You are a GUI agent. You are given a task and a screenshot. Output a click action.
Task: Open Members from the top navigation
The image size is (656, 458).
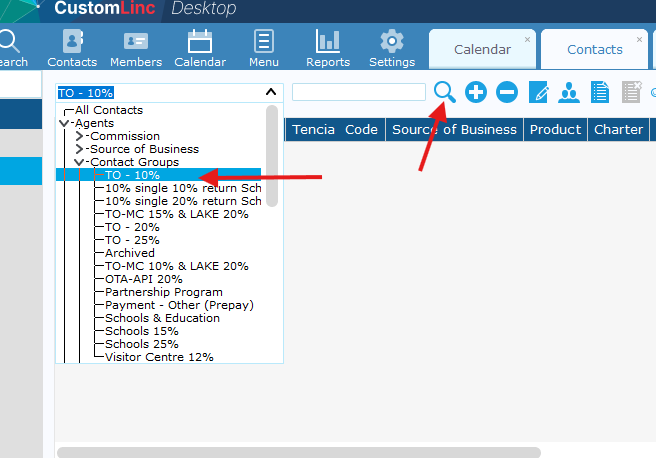[x=136, y=49]
